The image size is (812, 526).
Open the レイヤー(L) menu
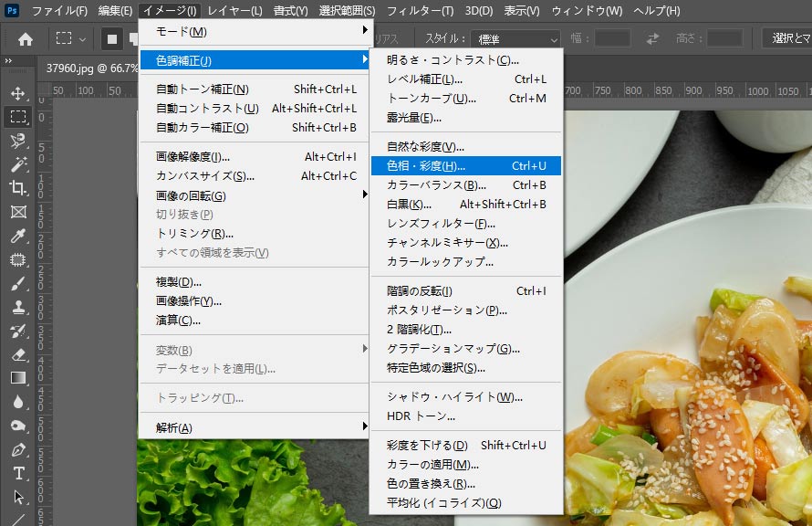coord(234,11)
